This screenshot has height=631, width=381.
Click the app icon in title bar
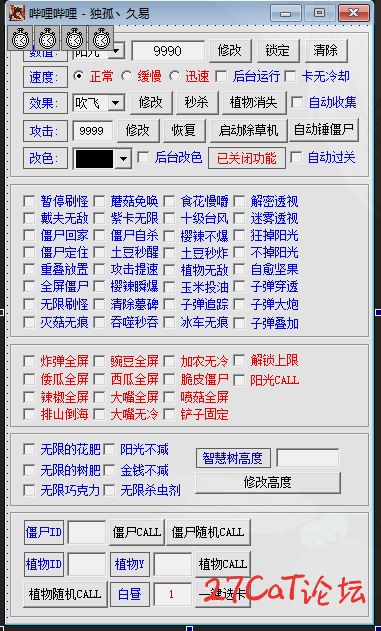coord(17,13)
